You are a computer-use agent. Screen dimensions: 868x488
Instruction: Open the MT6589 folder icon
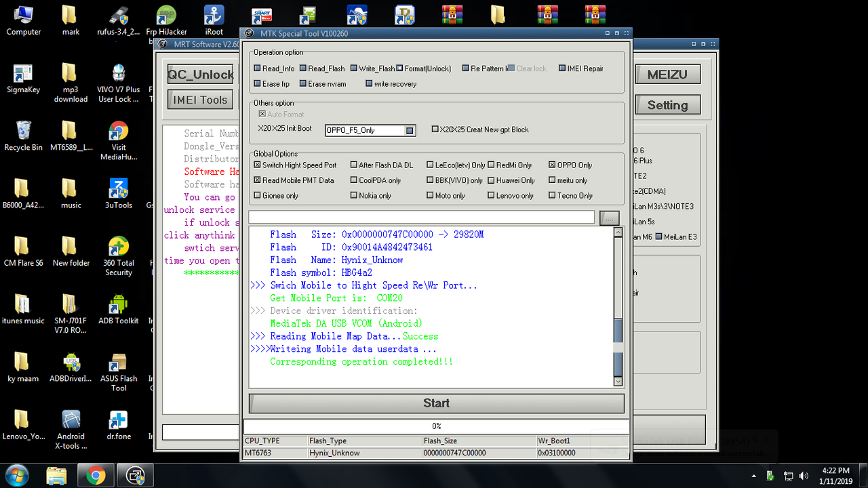click(x=71, y=136)
